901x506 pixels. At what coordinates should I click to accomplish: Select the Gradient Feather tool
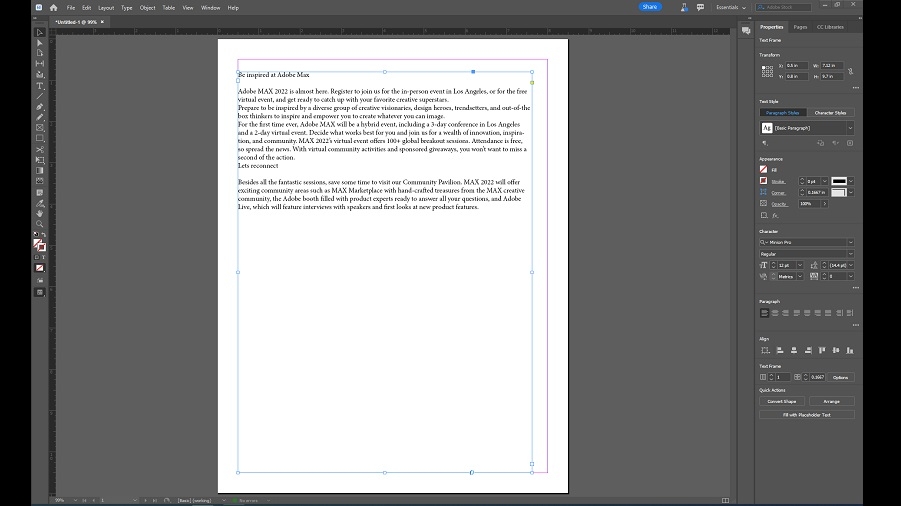[40, 181]
